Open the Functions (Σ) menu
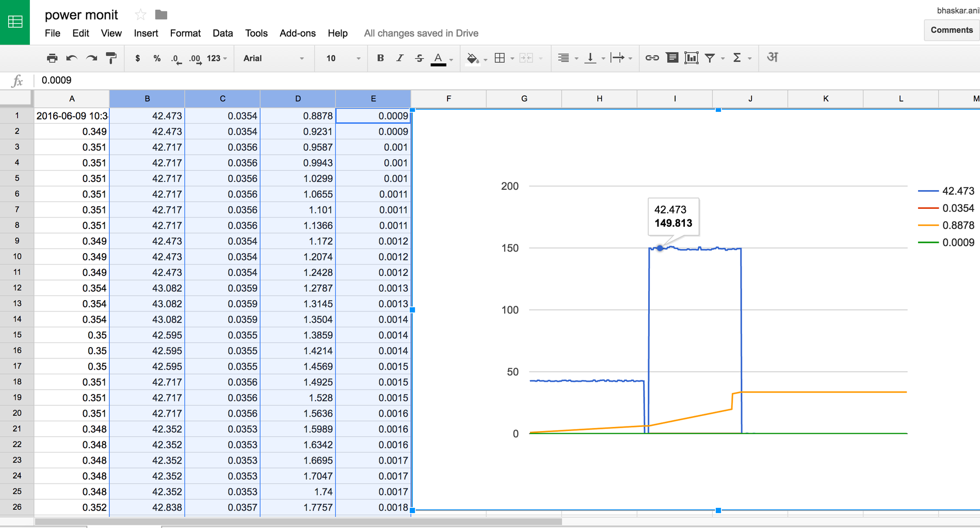The width and height of the screenshot is (980, 528). point(738,58)
